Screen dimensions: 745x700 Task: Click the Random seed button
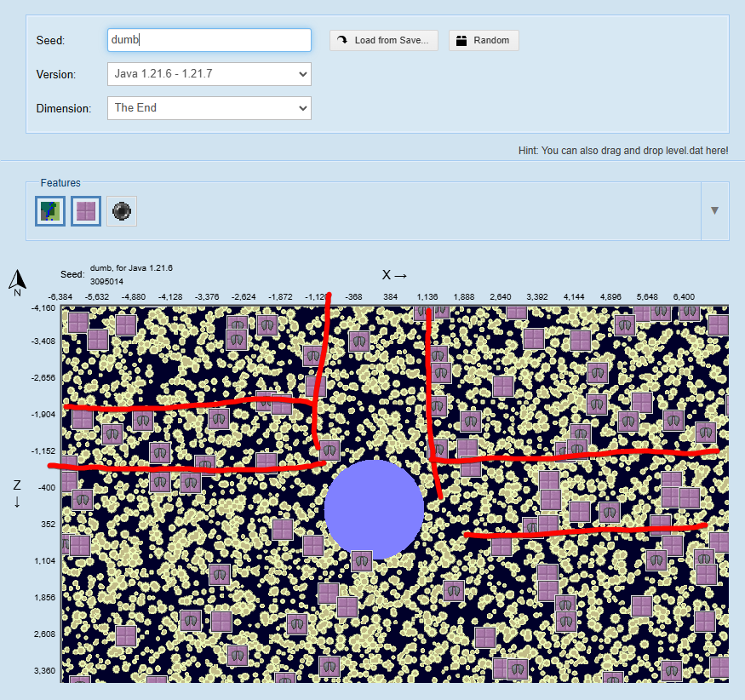click(x=484, y=40)
